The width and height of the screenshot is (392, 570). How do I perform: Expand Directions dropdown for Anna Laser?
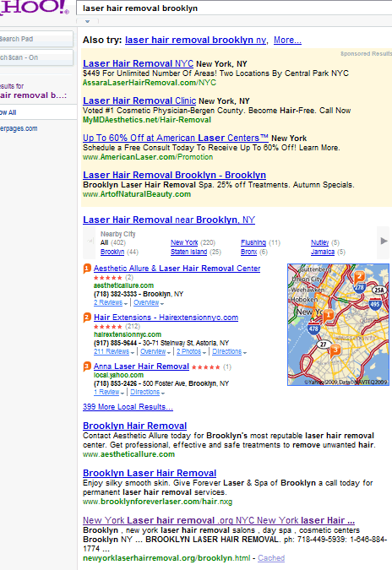click(x=147, y=392)
